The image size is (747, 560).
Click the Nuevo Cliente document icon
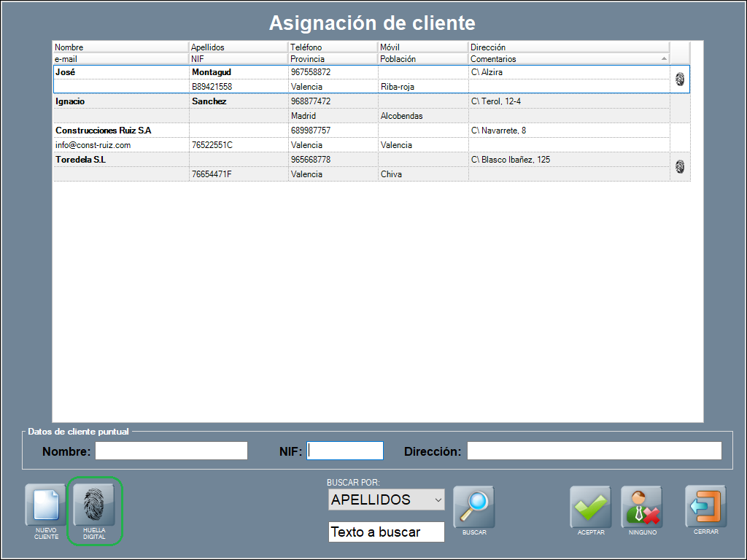coord(45,506)
